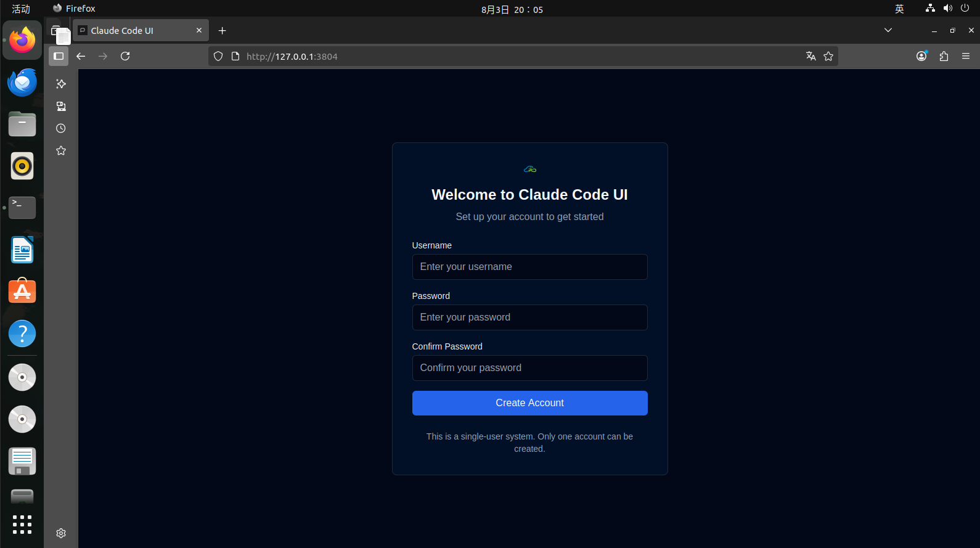Click 'Set up your account to get started'

[529, 217]
